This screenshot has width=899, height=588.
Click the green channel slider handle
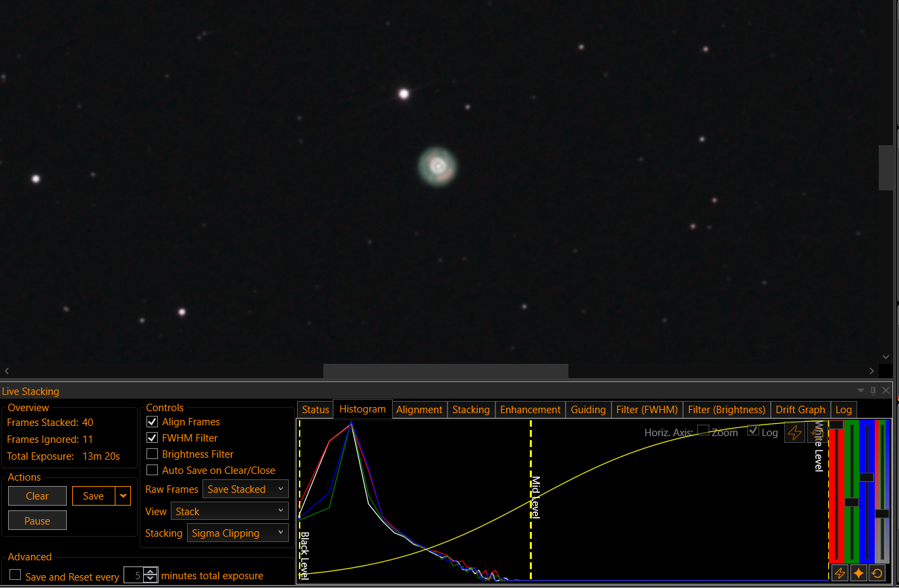pyautogui.click(x=852, y=502)
